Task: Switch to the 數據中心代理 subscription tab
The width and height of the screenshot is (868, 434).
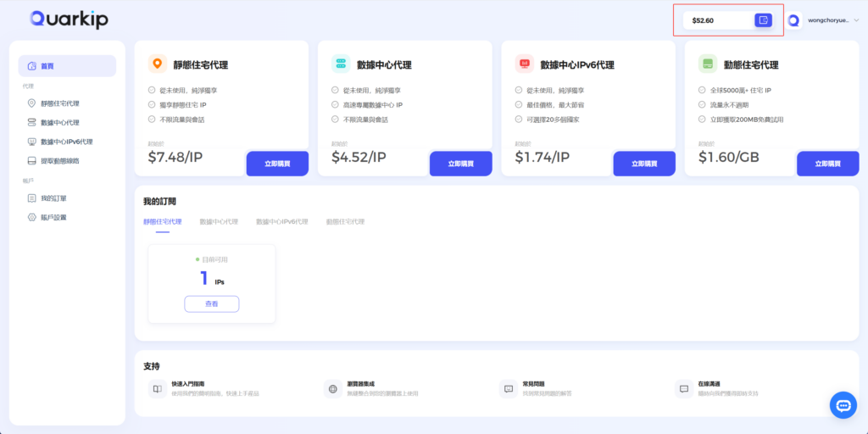Action: click(219, 221)
